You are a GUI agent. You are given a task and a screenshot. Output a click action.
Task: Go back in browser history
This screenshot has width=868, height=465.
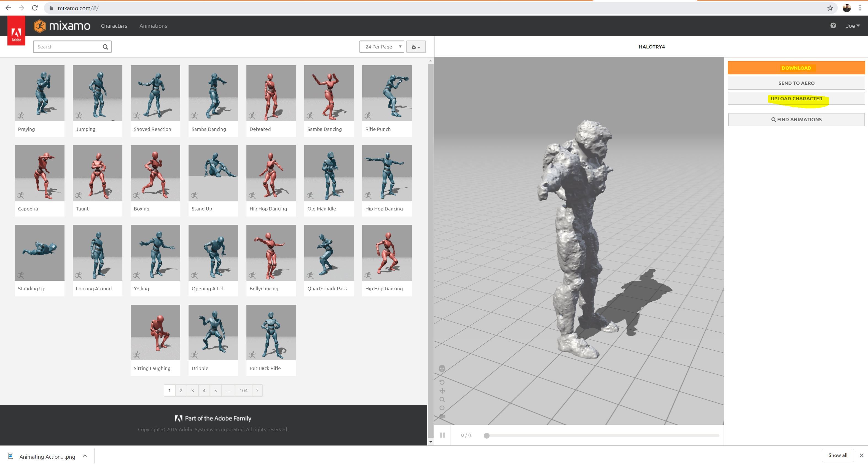(8, 8)
